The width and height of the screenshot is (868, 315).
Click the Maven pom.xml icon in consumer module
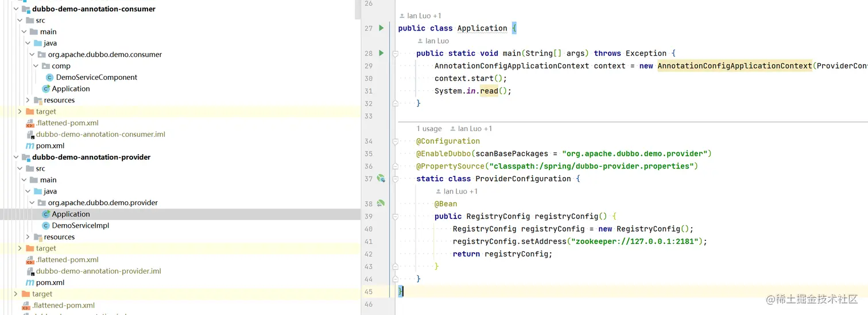click(30, 146)
